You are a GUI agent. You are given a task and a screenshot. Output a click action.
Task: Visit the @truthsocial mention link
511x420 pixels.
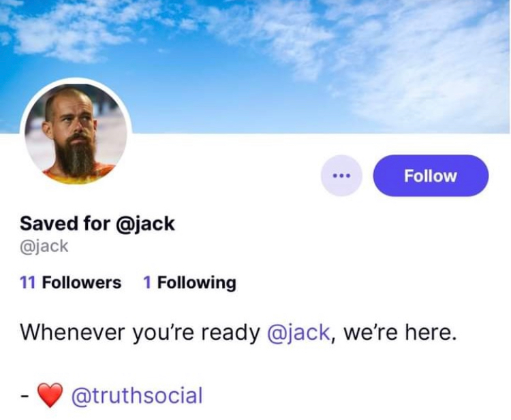pos(137,395)
